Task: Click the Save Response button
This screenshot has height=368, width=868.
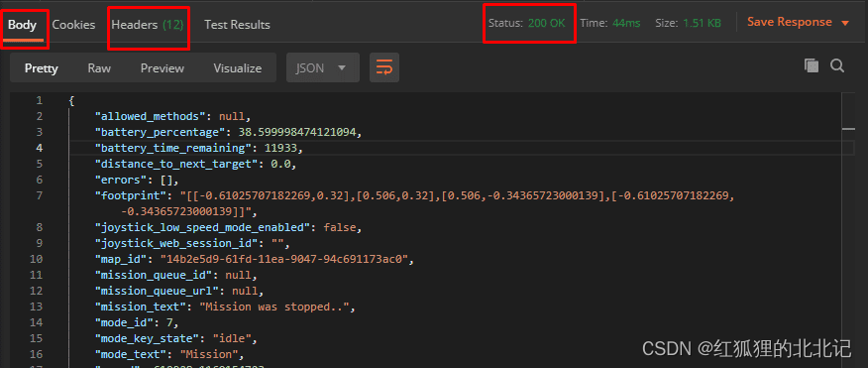Action: [x=790, y=22]
